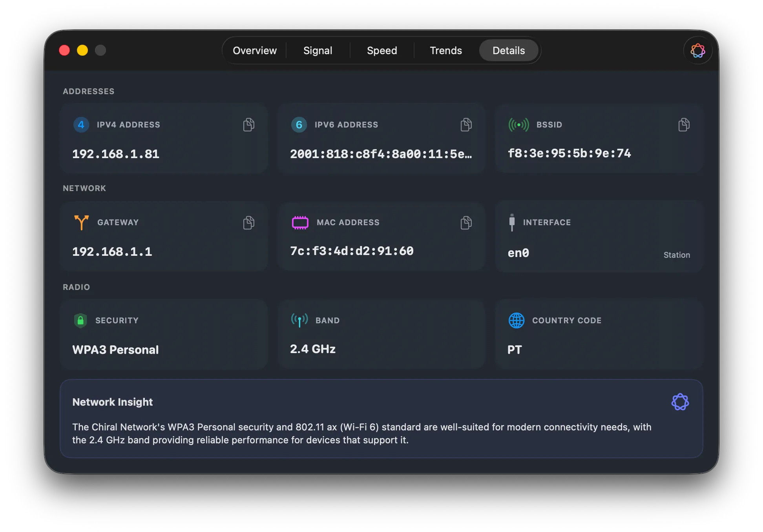The width and height of the screenshot is (763, 532).
Task: Copy the IPv4 address
Action: (x=248, y=125)
